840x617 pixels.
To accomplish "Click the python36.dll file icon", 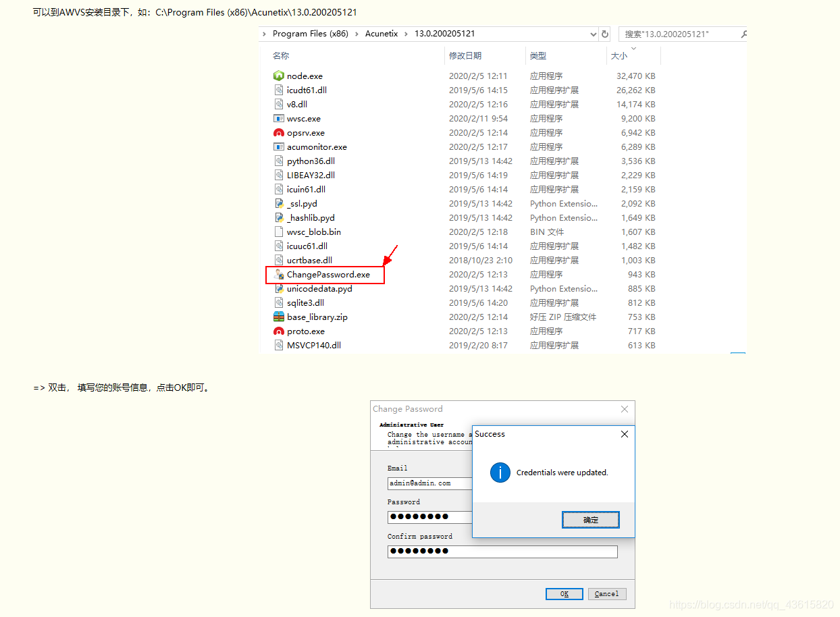I will tap(279, 161).
